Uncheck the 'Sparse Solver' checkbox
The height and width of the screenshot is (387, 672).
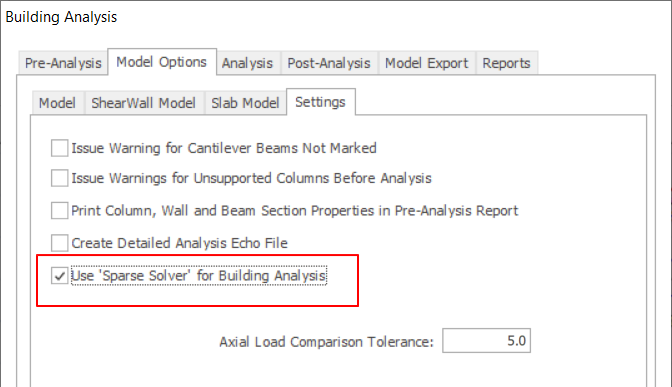[59, 276]
